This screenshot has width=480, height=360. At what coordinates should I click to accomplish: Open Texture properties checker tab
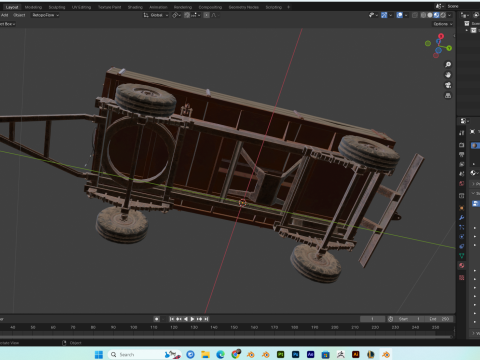[462, 277]
